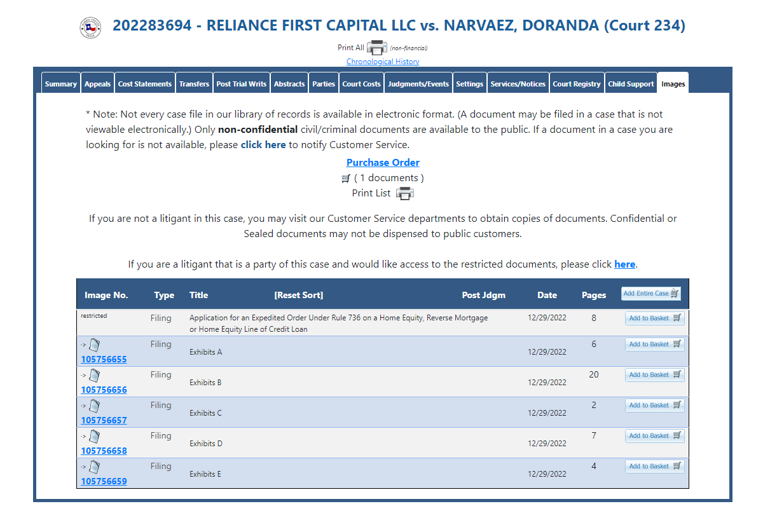The height and width of the screenshot is (532, 777).
Task: Go to the Transfers tab
Action: pyautogui.click(x=194, y=83)
